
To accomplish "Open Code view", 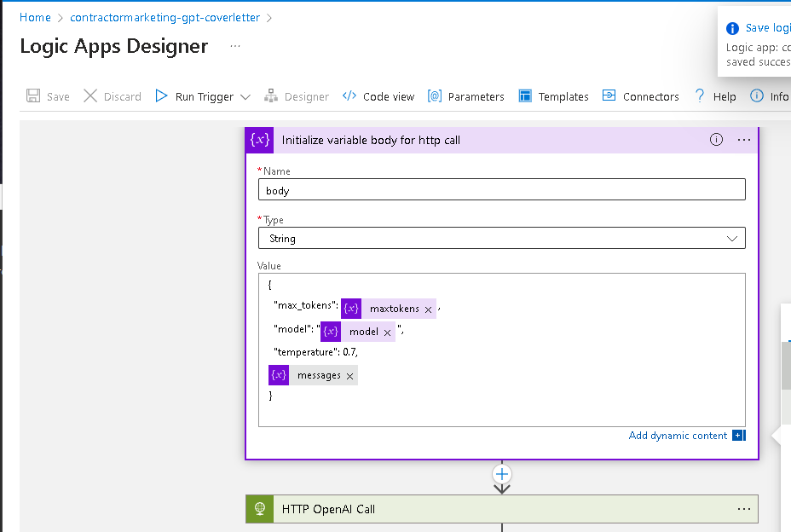I will (378, 95).
